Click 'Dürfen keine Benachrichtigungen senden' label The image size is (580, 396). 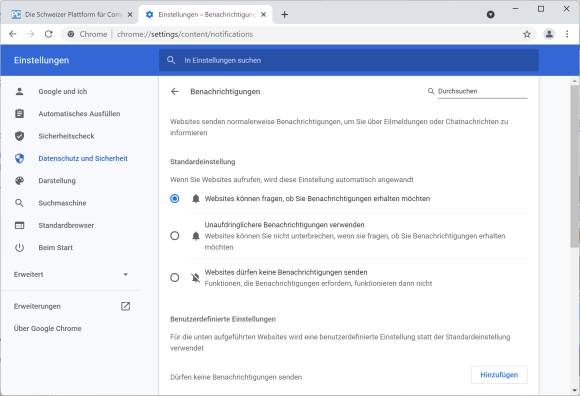236,377
